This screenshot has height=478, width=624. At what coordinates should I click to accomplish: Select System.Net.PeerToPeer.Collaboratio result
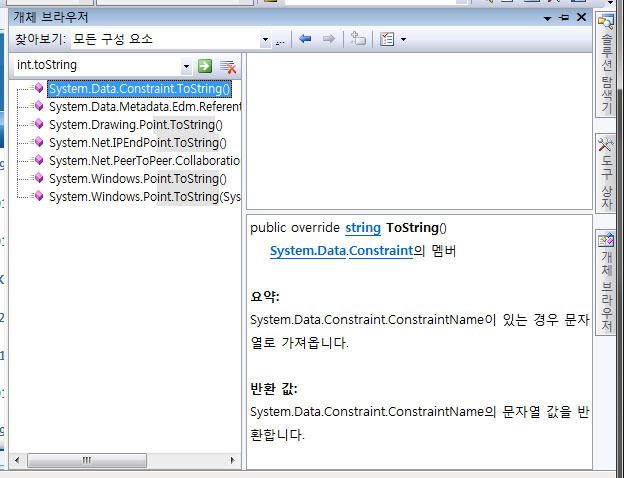click(144, 161)
